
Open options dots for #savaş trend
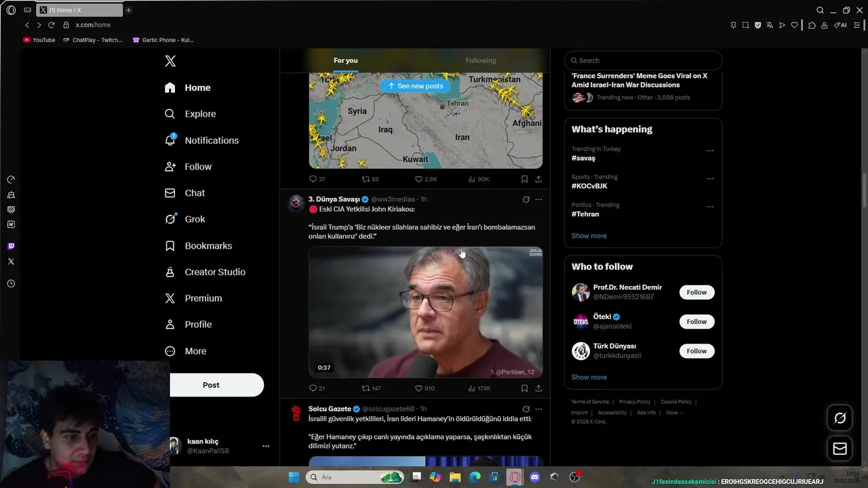click(710, 150)
